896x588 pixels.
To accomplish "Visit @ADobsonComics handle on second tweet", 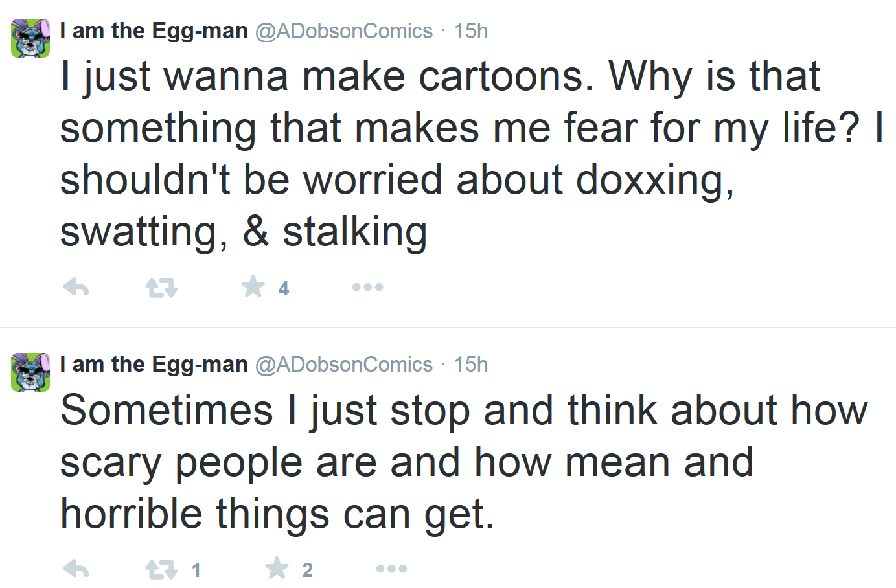I will point(344,364).
